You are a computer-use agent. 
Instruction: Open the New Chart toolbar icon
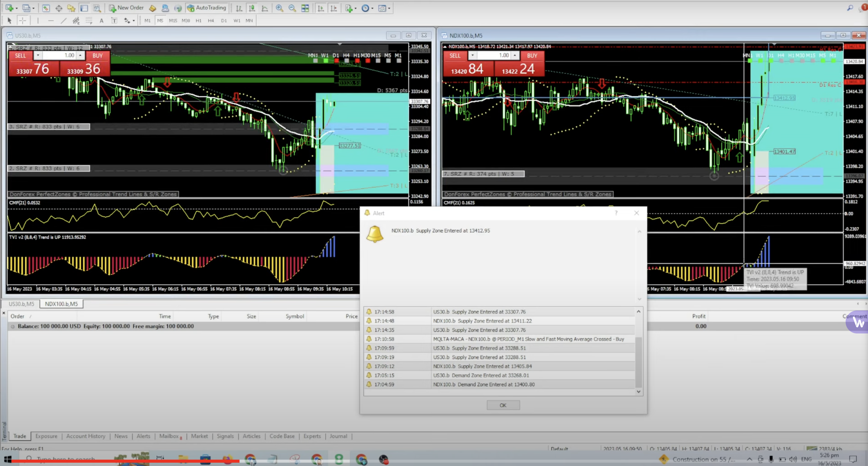(9, 8)
